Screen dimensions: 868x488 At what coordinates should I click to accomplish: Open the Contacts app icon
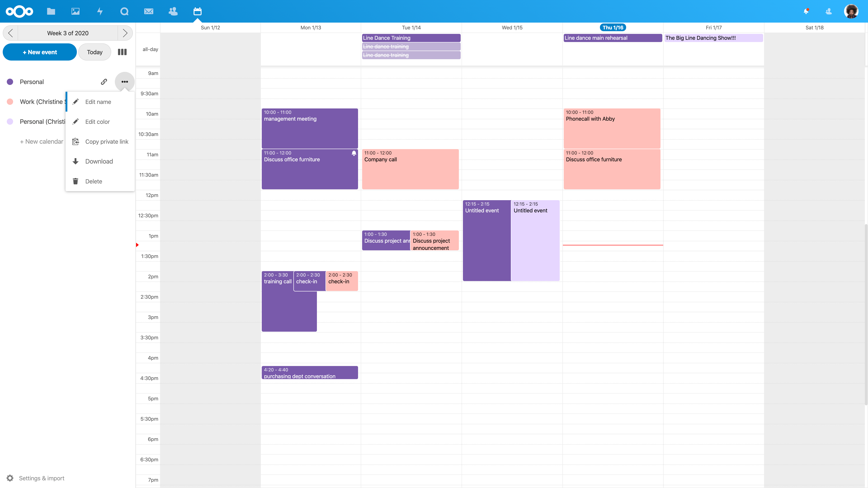coord(173,12)
